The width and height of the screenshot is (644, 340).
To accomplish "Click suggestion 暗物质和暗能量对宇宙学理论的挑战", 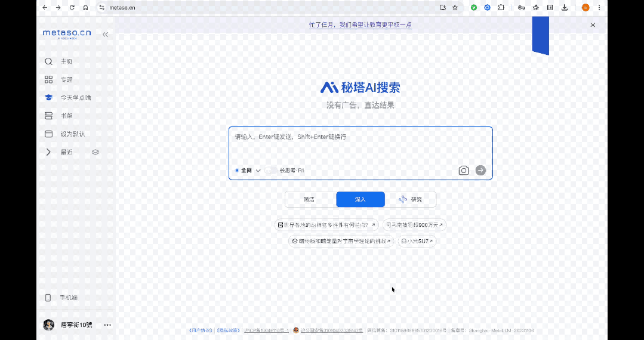I will tap(341, 241).
